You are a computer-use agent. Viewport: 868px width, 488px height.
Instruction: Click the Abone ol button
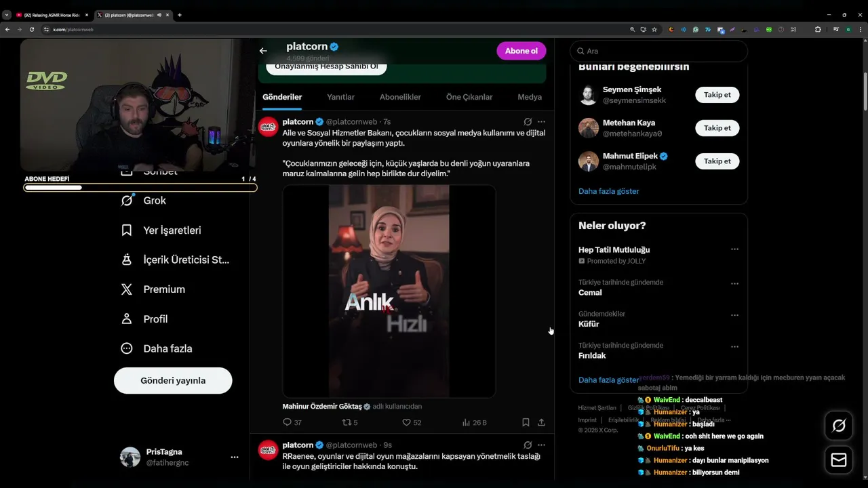pos(521,51)
